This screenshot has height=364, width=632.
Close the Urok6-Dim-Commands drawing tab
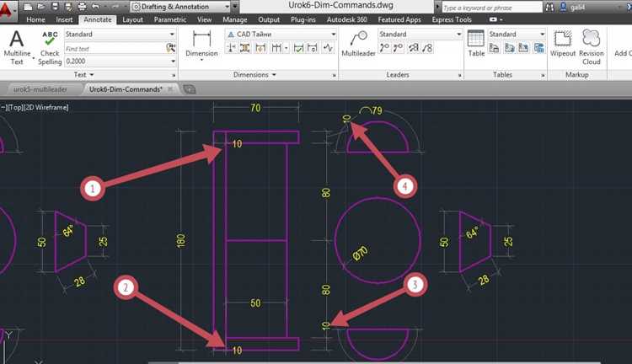(170, 88)
